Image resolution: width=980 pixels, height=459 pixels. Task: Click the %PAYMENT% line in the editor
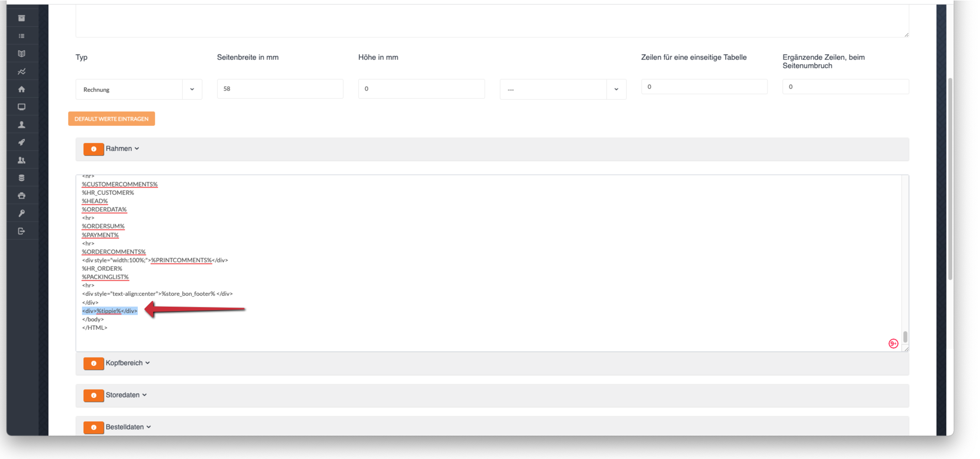click(x=100, y=235)
